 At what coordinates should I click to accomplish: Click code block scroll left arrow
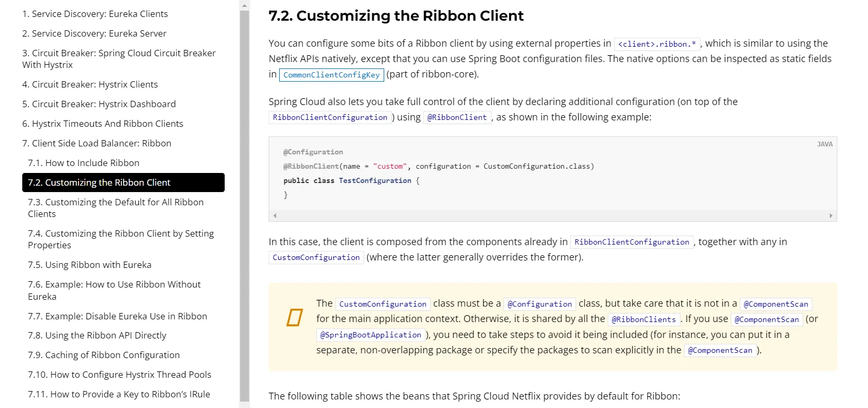(x=274, y=216)
